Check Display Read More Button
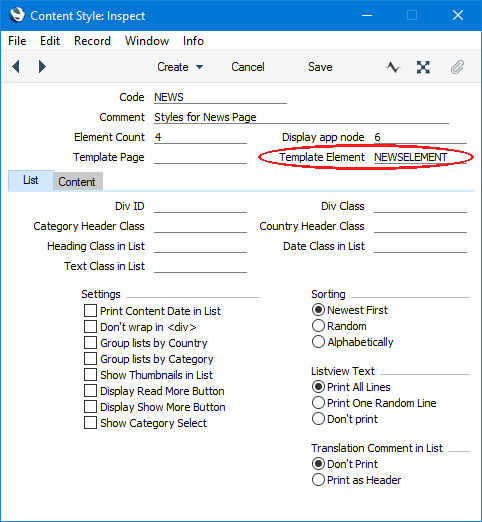The width and height of the screenshot is (482, 522). 90,390
